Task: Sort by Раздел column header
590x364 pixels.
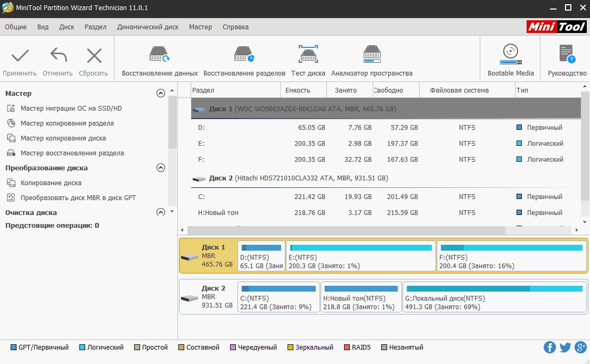Action: tap(235, 90)
